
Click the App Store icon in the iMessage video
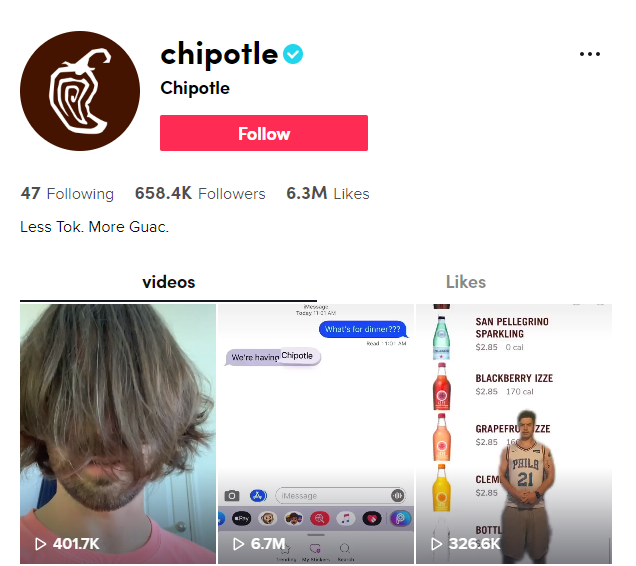click(258, 495)
